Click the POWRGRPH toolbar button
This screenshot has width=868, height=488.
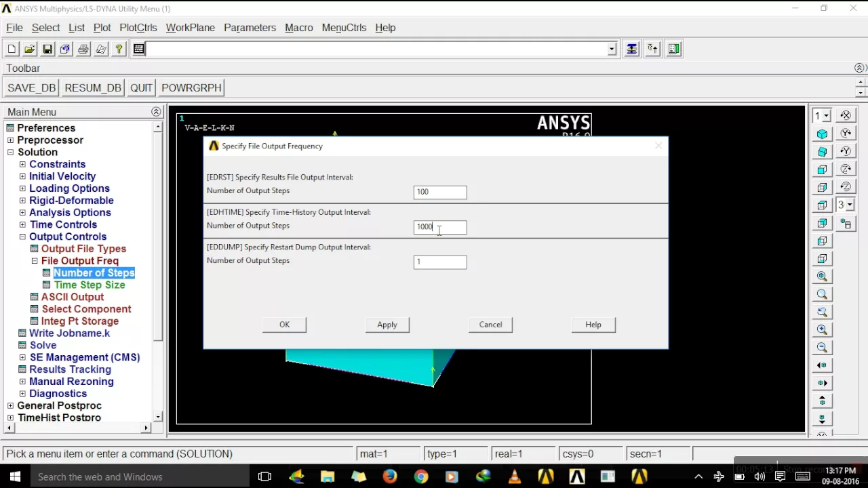[x=191, y=88]
